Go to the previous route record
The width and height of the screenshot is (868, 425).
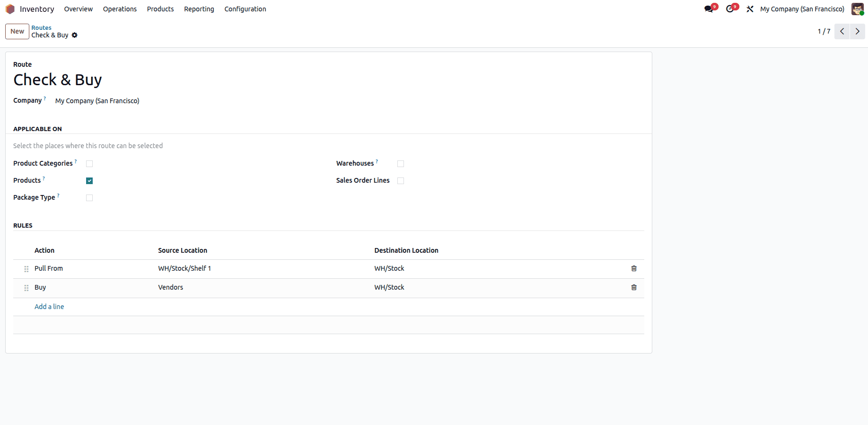click(x=842, y=31)
